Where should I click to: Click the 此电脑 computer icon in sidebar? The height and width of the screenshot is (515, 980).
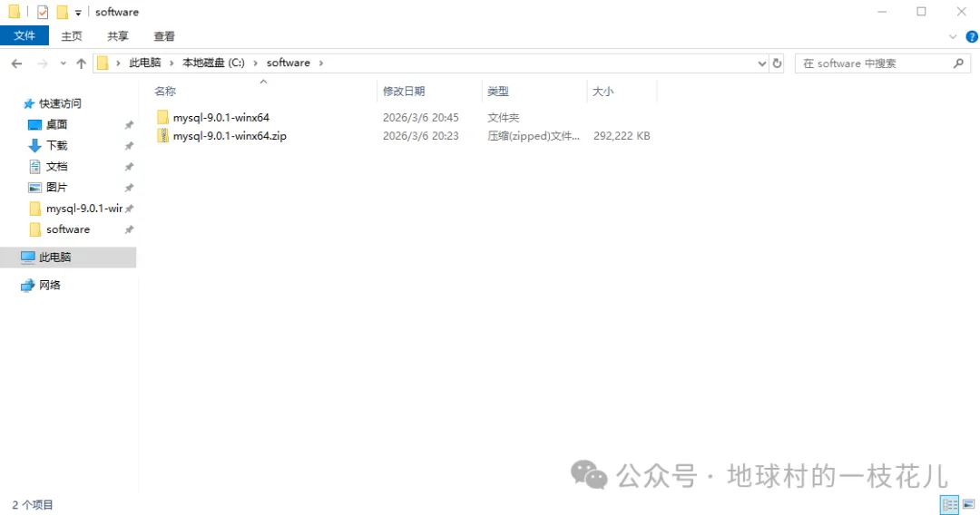coord(27,257)
